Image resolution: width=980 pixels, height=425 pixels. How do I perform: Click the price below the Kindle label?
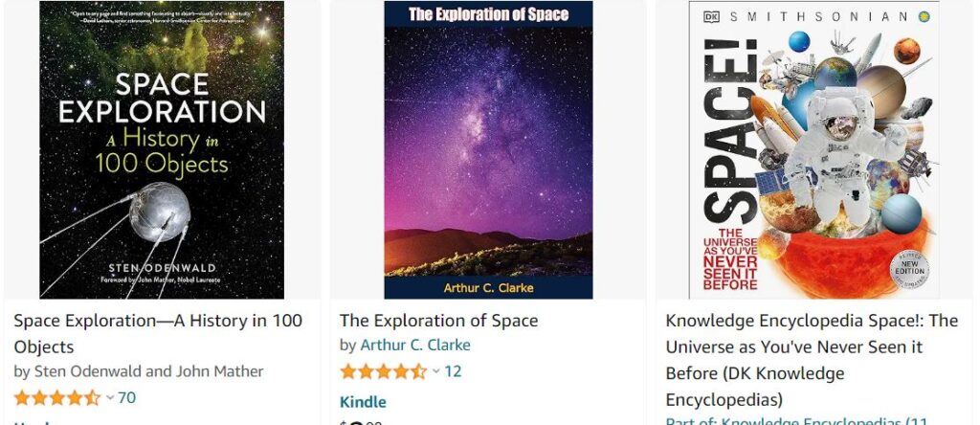click(362, 421)
